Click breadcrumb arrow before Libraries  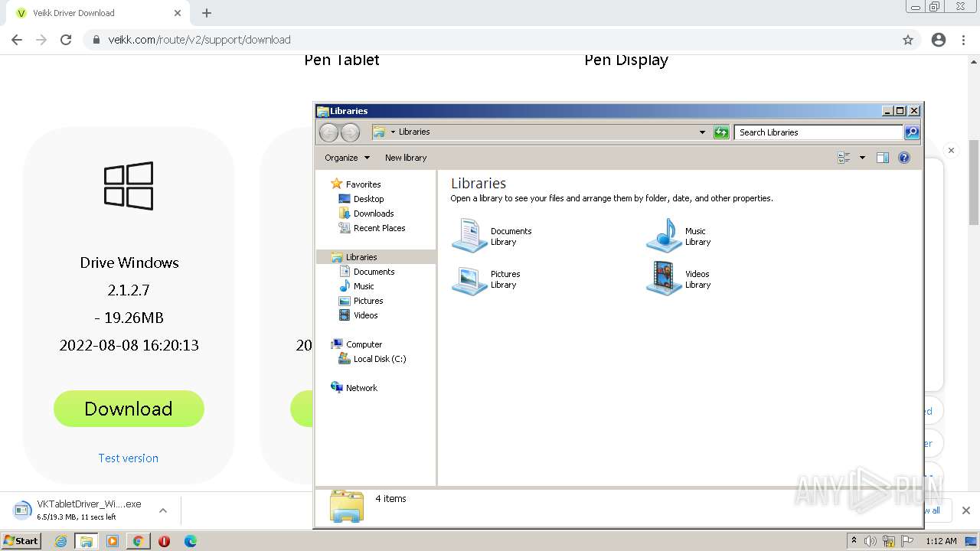point(393,132)
